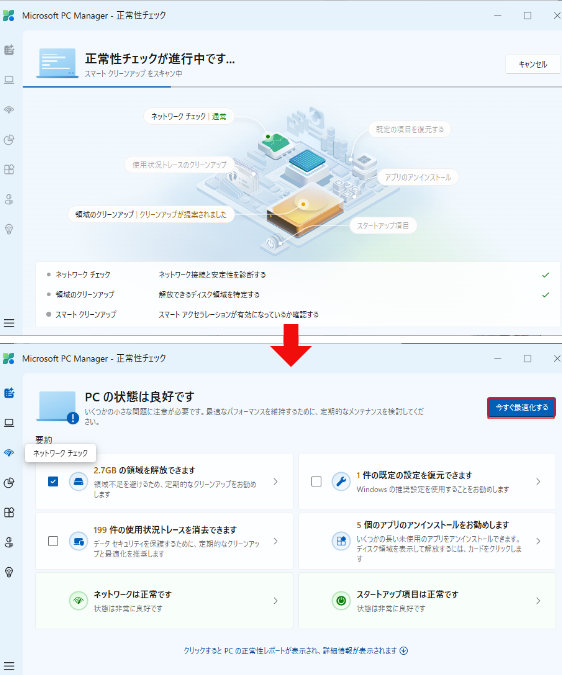Select the 領域のクリーンアップ row in scan list

coord(298,294)
